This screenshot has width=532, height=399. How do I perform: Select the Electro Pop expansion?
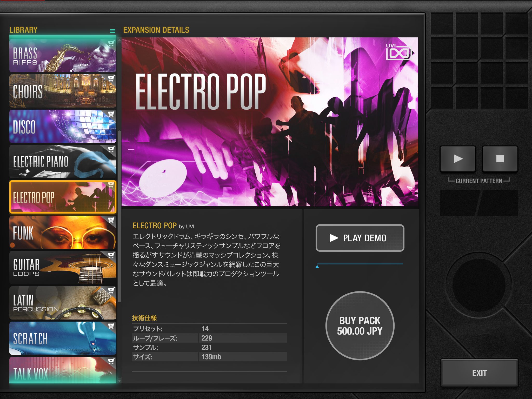tap(63, 197)
